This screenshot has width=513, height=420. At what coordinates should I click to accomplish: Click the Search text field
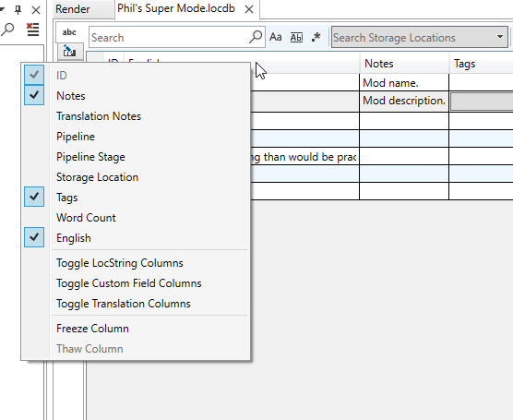tap(169, 37)
